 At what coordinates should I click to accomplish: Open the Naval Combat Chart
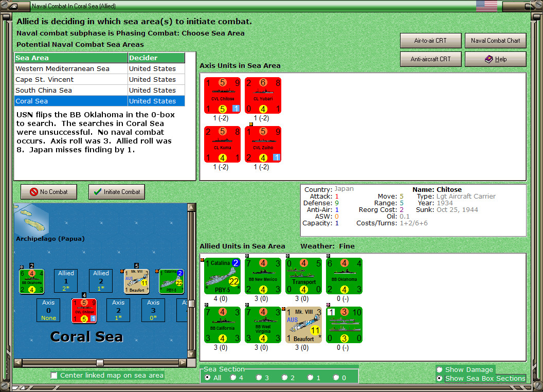click(495, 41)
